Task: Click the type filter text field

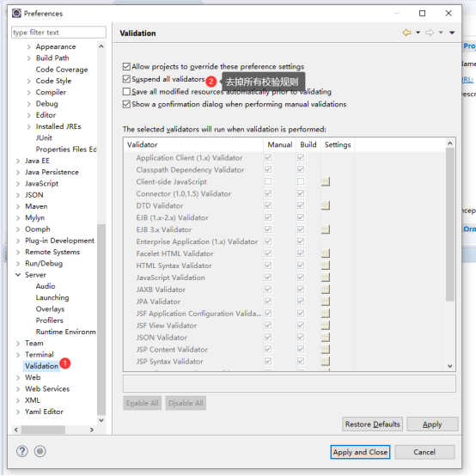Action: [58, 33]
